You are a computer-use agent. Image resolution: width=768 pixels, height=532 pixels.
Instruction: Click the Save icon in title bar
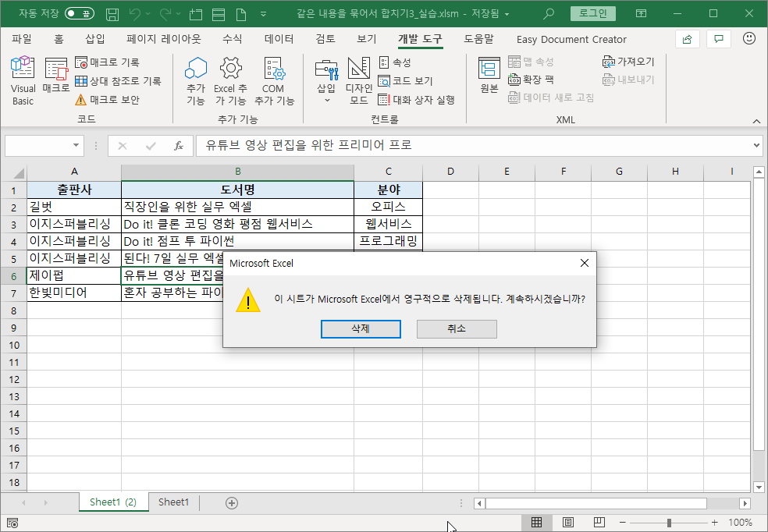click(112, 14)
